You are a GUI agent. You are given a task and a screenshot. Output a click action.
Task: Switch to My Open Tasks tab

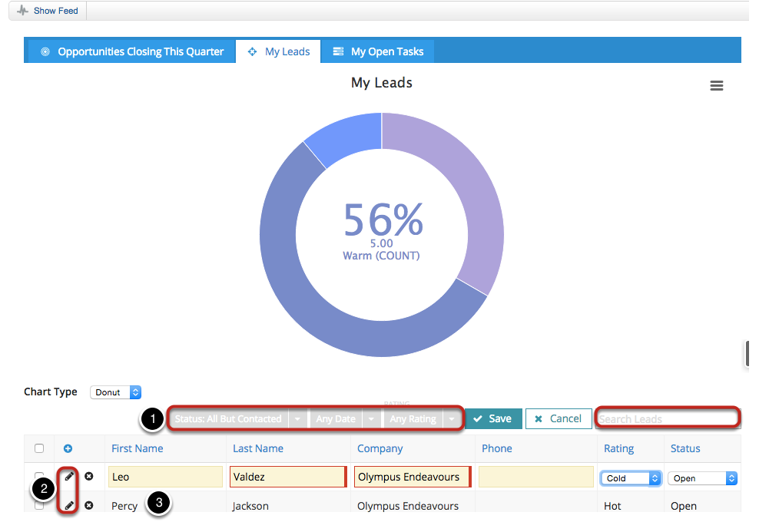377,51
